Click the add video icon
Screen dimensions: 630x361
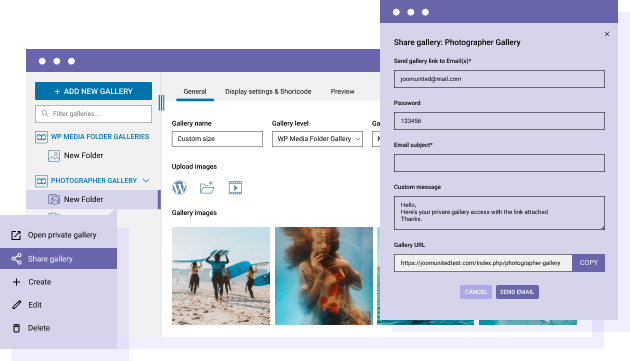point(235,188)
